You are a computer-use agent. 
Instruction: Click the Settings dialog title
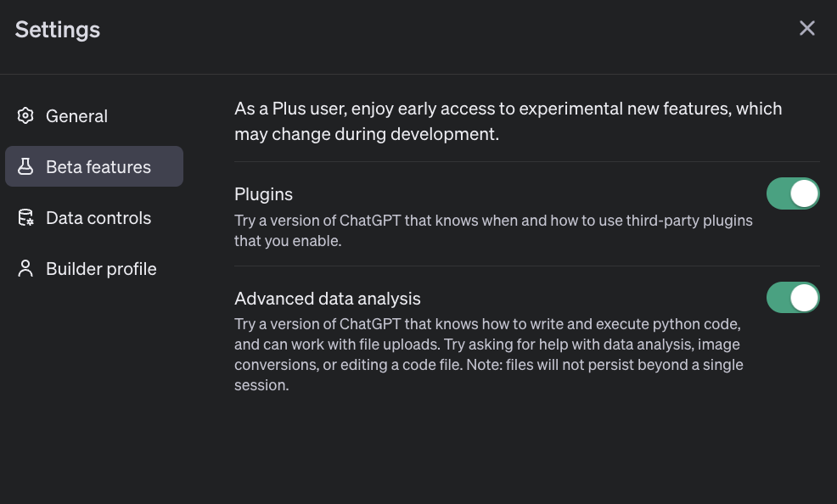coord(58,30)
